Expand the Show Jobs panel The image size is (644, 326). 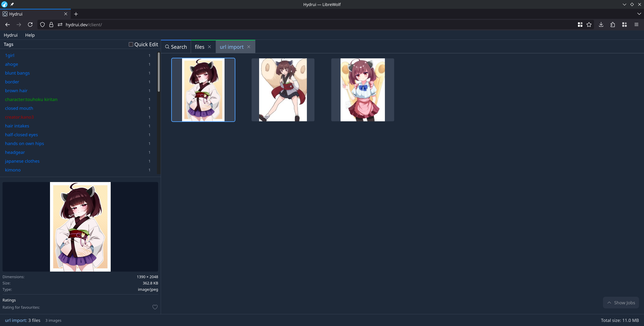(x=621, y=303)
